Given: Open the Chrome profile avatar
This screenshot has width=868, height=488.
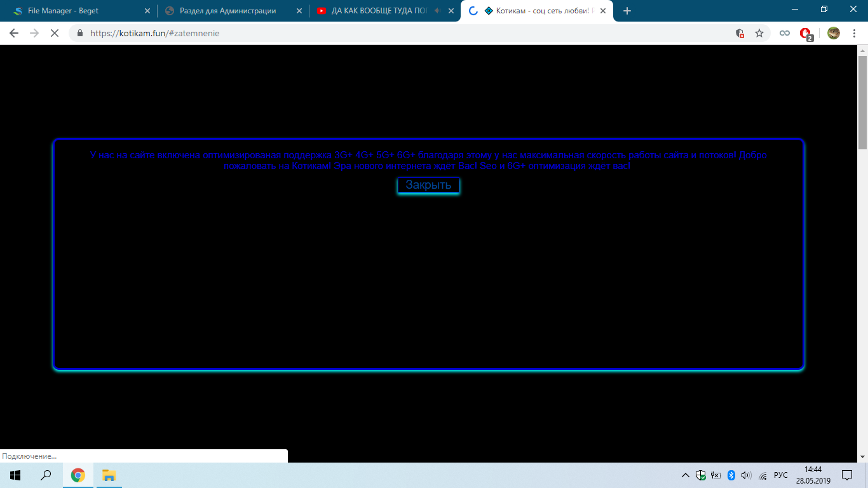Looking at the screenshot, I should click(x=833, y=33).
